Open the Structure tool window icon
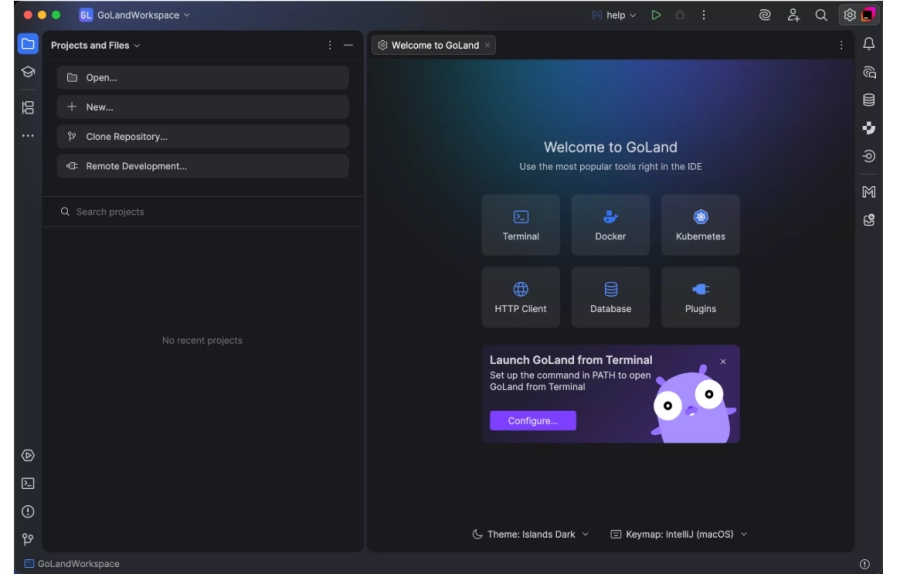Image resolution: width=900 pixels, height=574 pixels. click(x=28, y=107)
